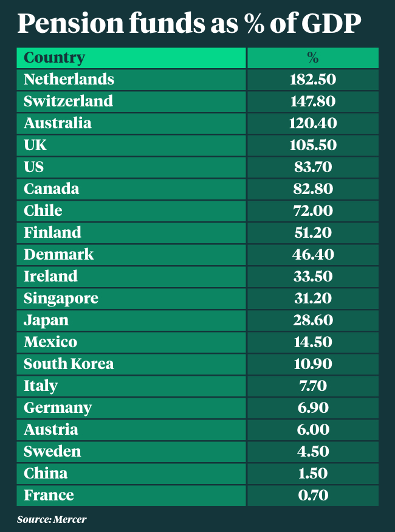Click the Country column header

(x=54, y=58)
